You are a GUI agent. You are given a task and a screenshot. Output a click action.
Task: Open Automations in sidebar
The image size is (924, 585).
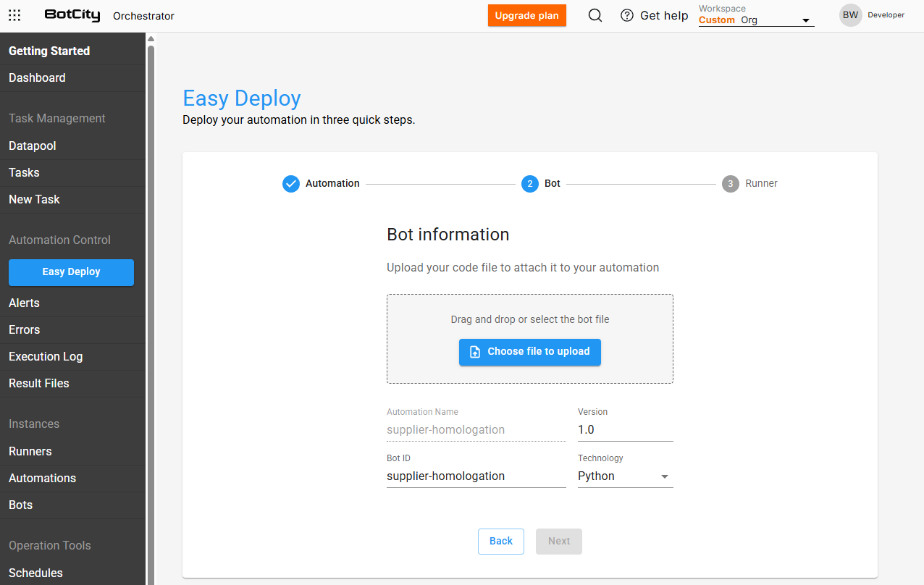coord(42,479)
